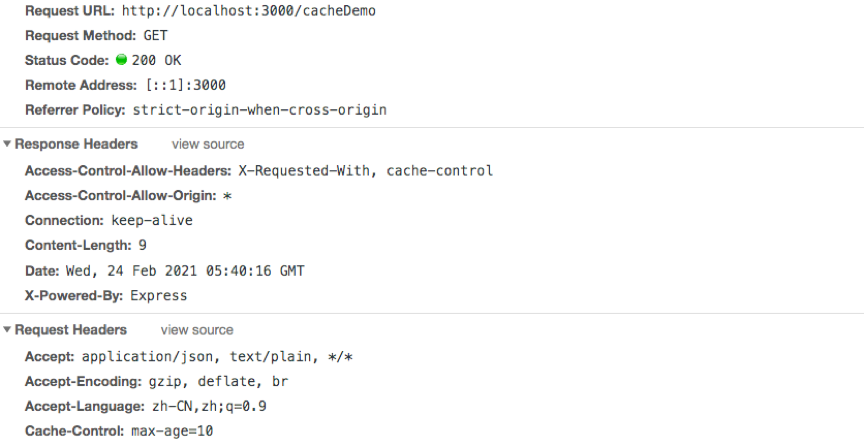This screenshot has width=864, height=445.
Task: Click the Content-Length header row
Action: pos(86,245)
